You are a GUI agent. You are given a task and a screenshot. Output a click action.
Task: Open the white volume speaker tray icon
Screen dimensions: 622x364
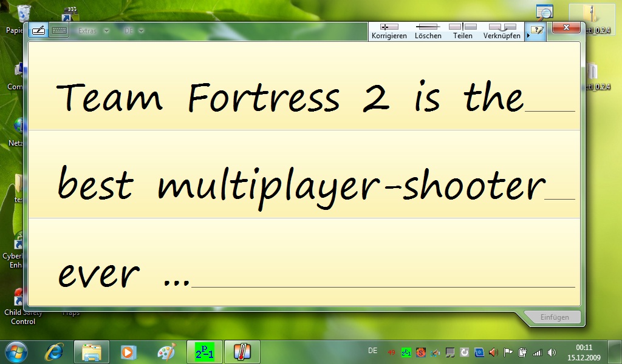coord(552,352)
